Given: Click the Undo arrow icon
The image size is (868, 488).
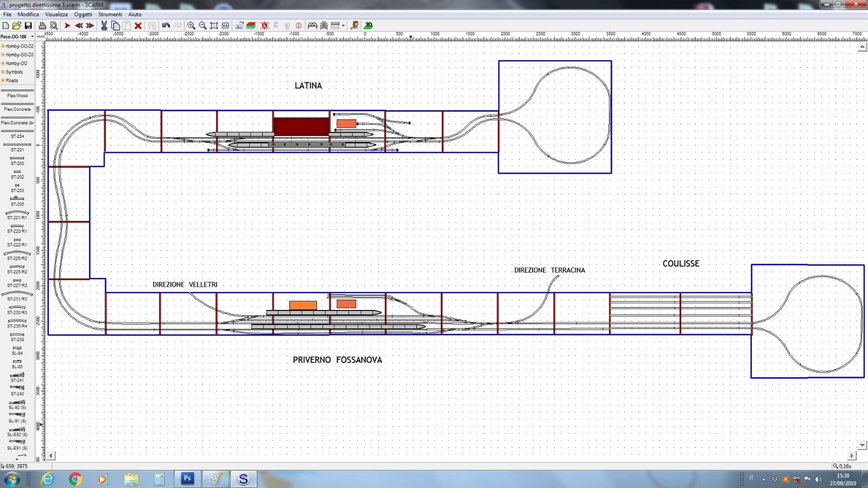Looking at the screenshot, I should 166,26.
